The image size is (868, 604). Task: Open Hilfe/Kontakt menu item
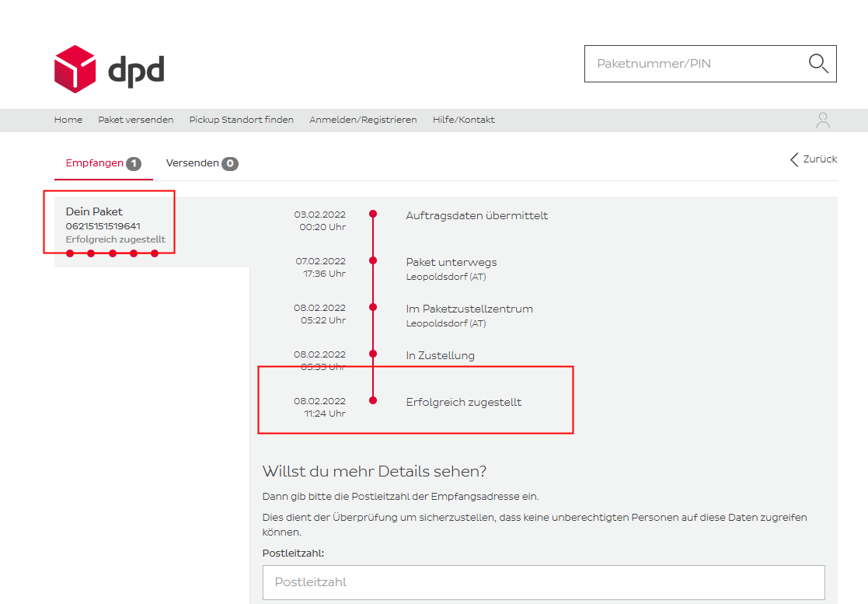(x=463, y=120)
